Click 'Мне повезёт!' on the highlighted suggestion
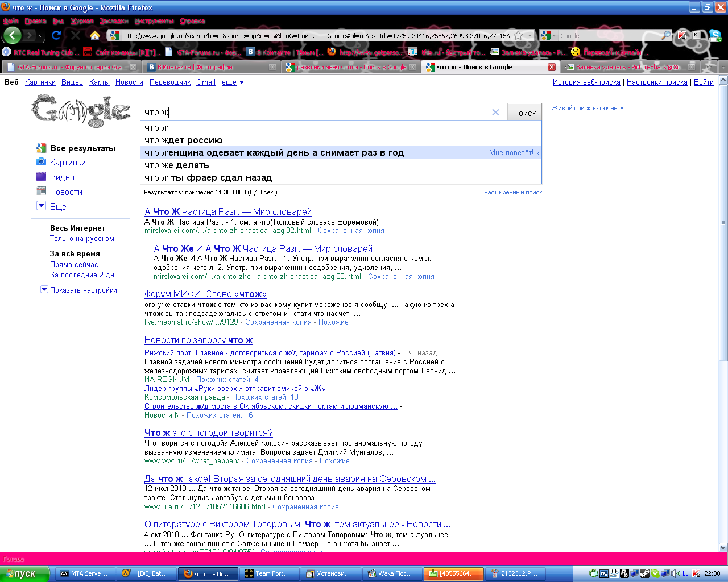 514,153
